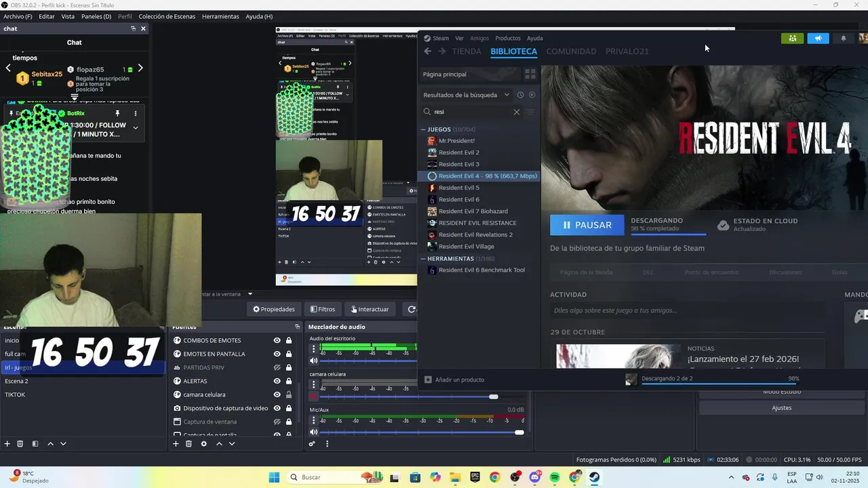
Task: Open the Paneles menu
Action: tap(96, 16)
